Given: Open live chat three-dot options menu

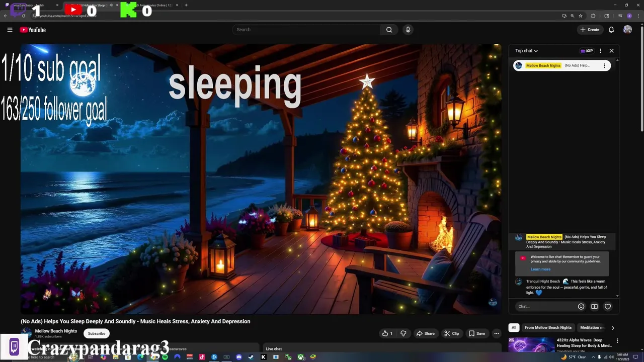Looking at the screenshot, I should [x=600, y=51].
